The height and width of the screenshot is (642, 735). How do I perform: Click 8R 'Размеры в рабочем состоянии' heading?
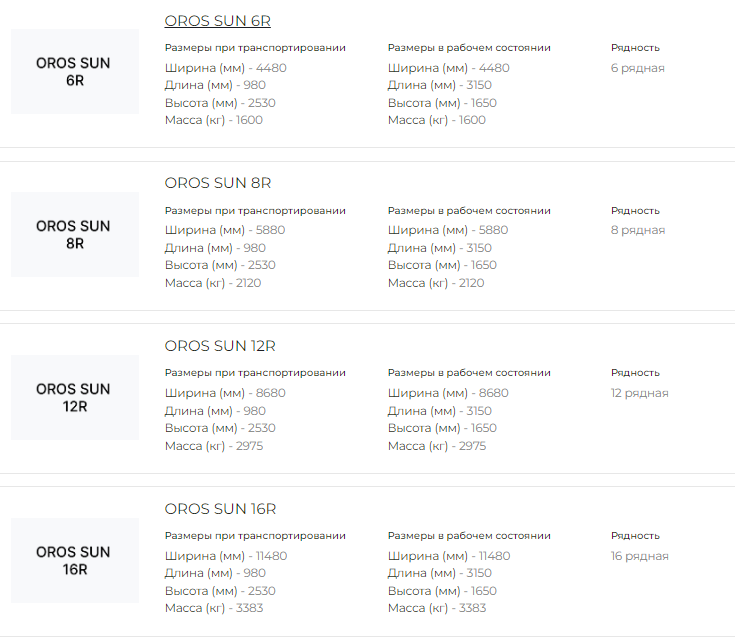[469, 210]
